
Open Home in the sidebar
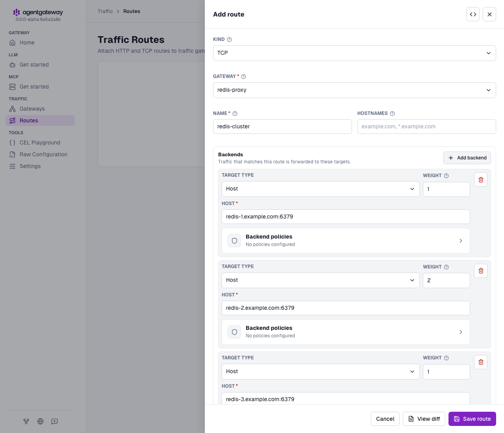pos(40,43)
